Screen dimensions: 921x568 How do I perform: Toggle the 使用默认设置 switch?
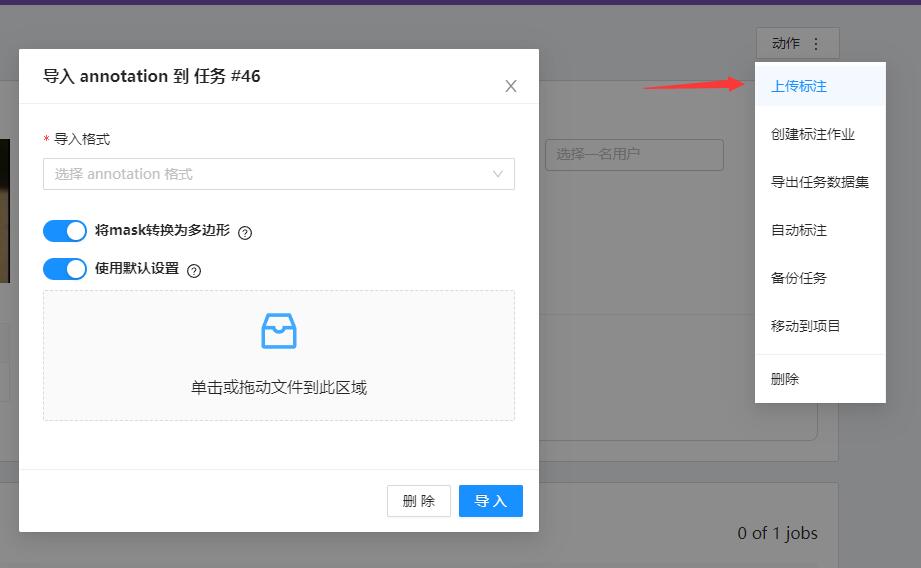(x=65, y=269)
